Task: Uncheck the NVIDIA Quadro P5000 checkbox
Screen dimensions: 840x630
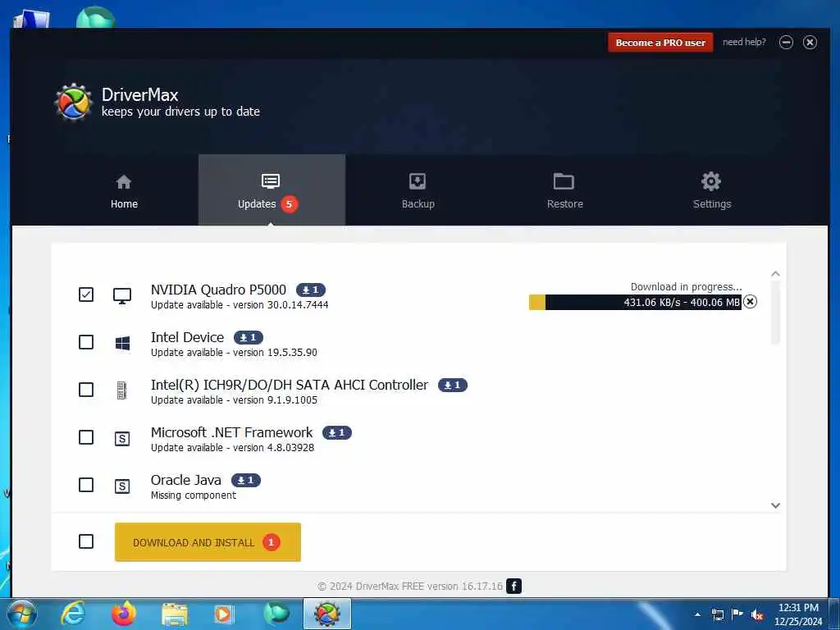Action: [x=86, y=294]
